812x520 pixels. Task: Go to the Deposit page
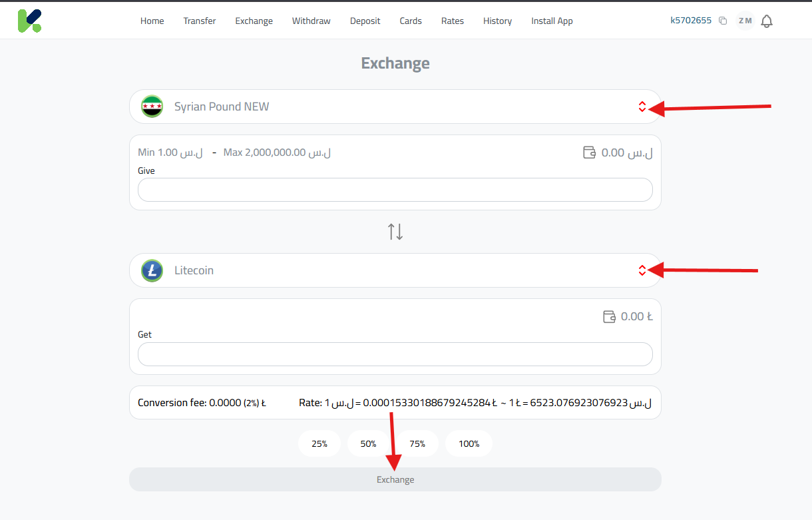365,21
